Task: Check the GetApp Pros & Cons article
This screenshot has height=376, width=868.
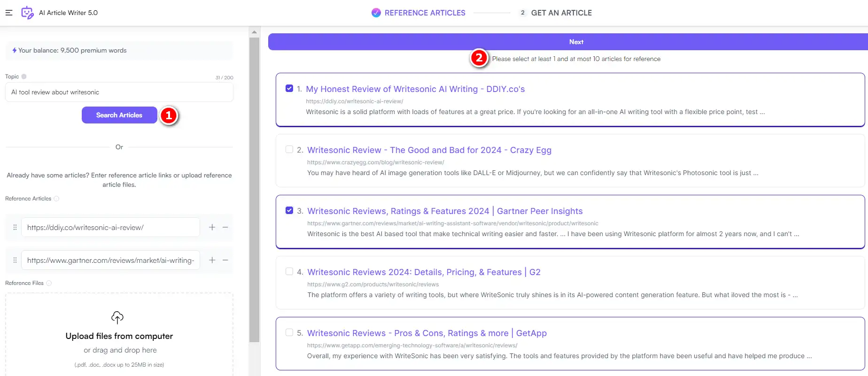Action: (289, 332)
